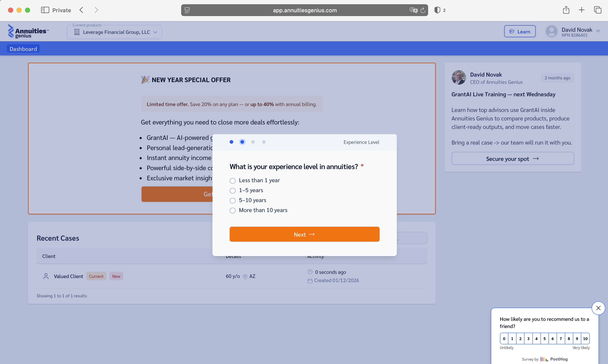The height and width of the screenshot is (364, 608).
Task: Toggle the browser sidebar icon
Action: pos(45,10)
